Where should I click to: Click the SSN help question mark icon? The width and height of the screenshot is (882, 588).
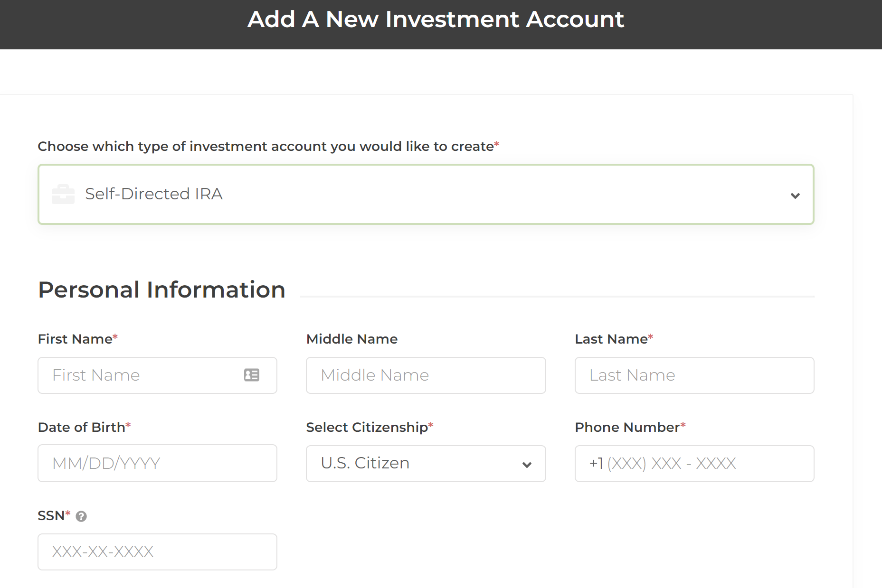pos(81,516)
